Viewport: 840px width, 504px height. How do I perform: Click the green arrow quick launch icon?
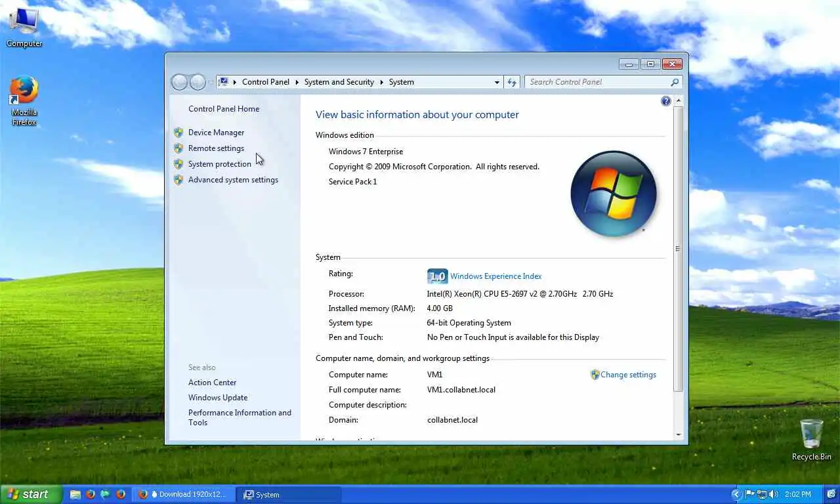(105, 494)
